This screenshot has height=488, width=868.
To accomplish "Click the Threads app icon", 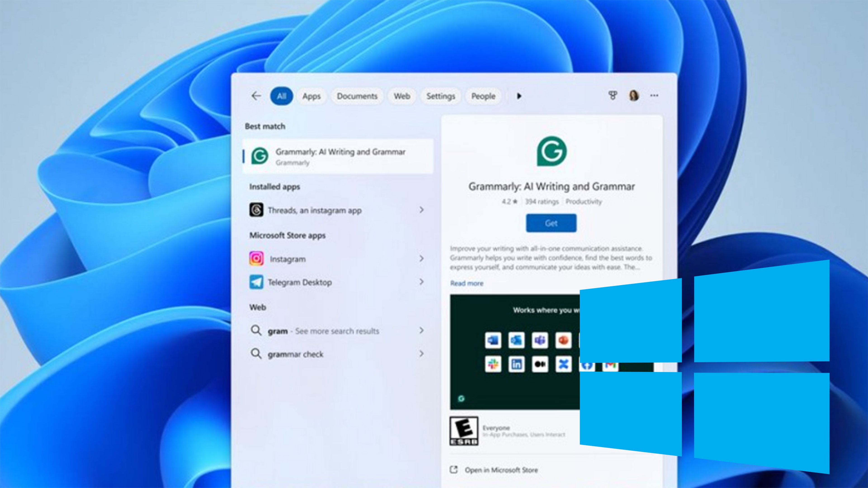I will [x=256, y=210].
